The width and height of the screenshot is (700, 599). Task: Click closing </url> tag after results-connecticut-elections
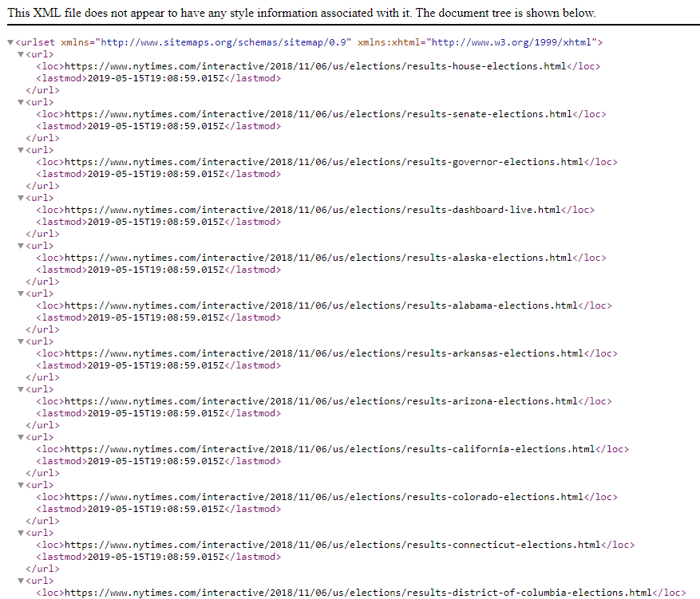pyautogui.click(x=42, y=569)
